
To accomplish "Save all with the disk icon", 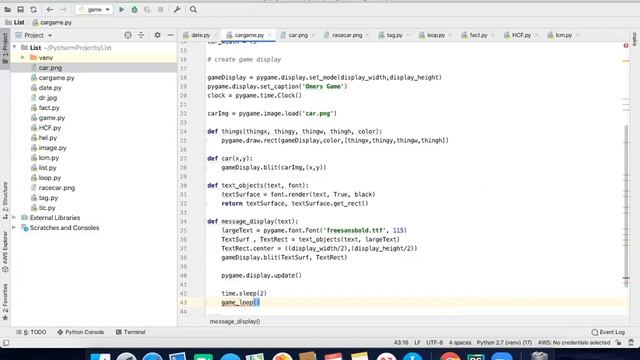I will pyautogui.click(x=20, y=9).
